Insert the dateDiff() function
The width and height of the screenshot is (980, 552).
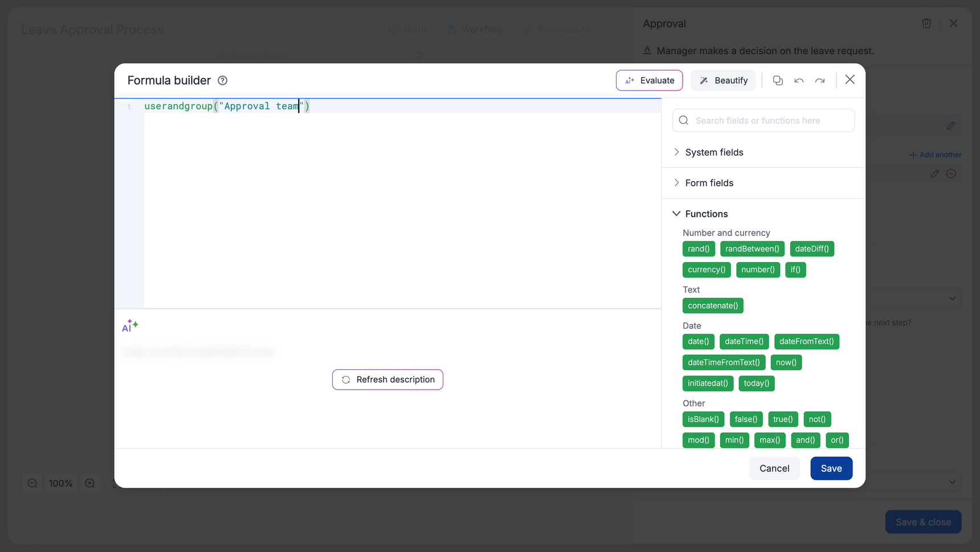click(812, 249)
